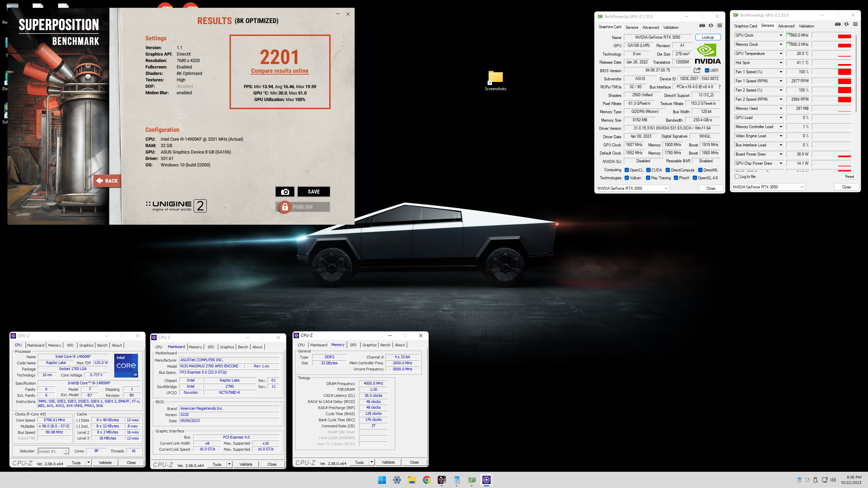Screen dimensions: 868x488
Task: Click the screenshot camera icon in left GPU-Z window
Action: [702, 25]
